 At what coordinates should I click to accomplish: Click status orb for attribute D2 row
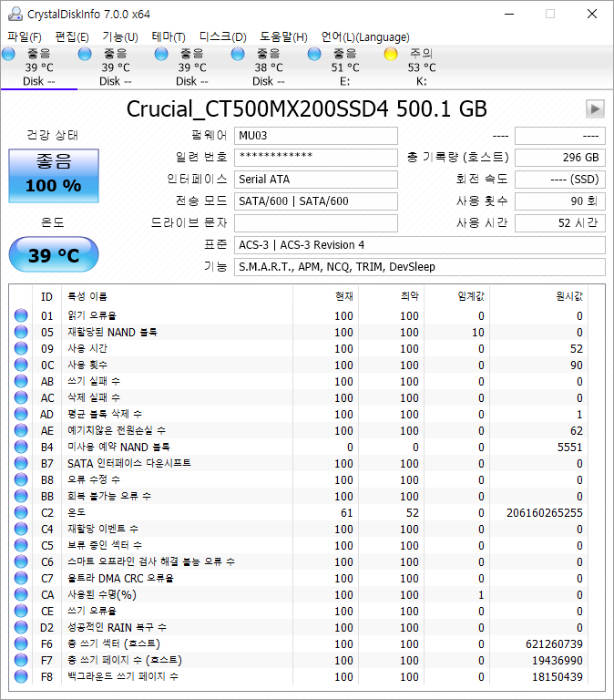(x=21, y=627)
